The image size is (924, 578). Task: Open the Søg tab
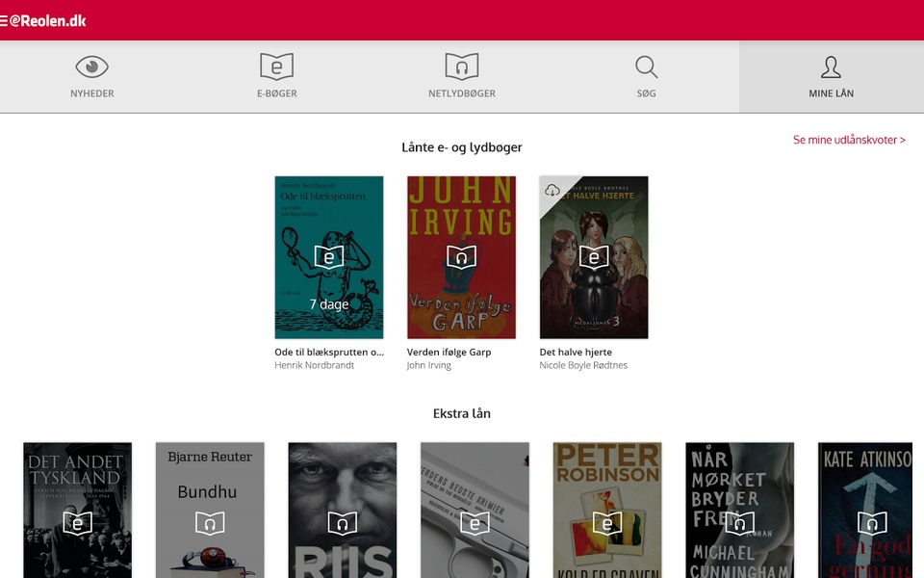pos(647,77)
